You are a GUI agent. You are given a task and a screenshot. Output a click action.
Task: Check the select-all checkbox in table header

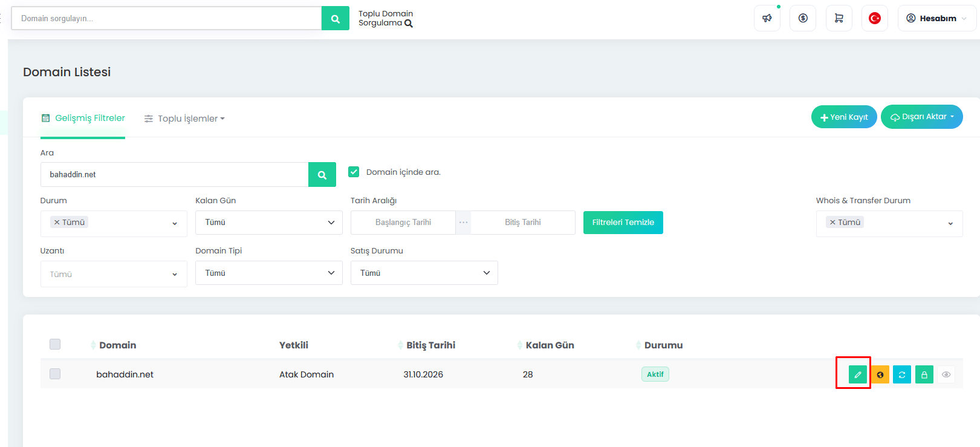55,344
